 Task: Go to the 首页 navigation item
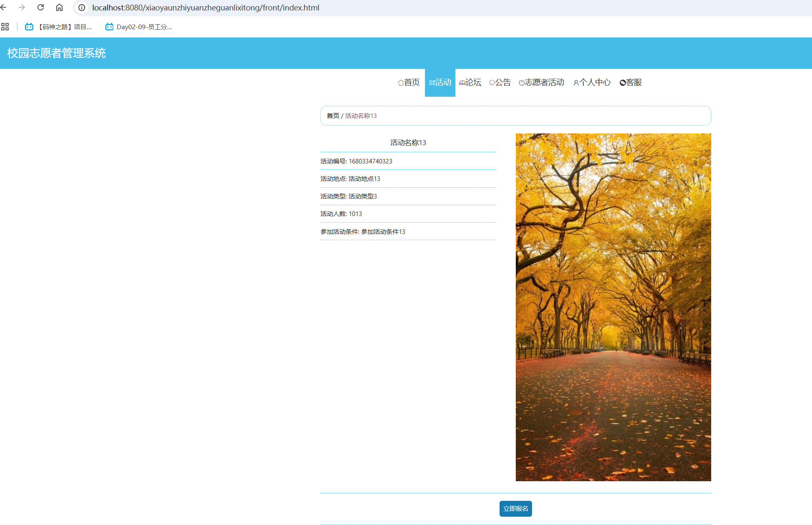(x=409, y=83)
